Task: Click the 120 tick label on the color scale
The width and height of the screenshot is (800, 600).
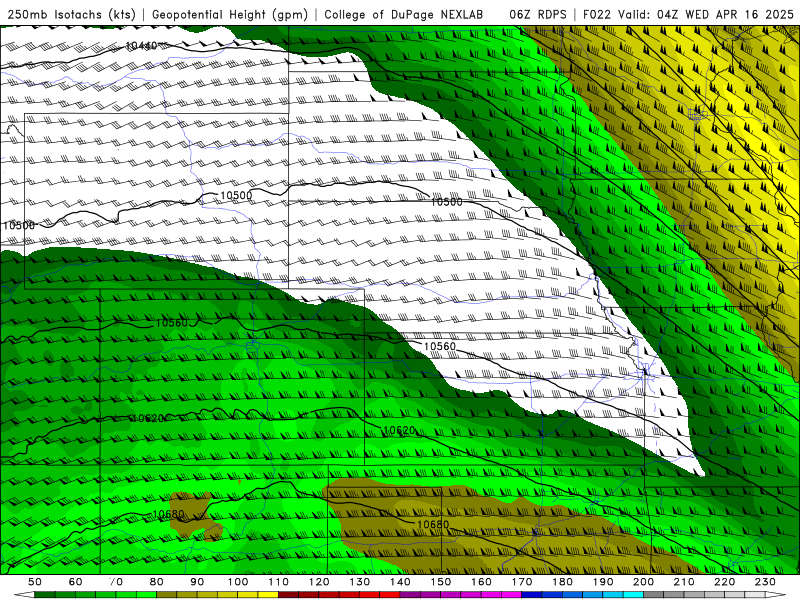Action: [x=319, y=582]
